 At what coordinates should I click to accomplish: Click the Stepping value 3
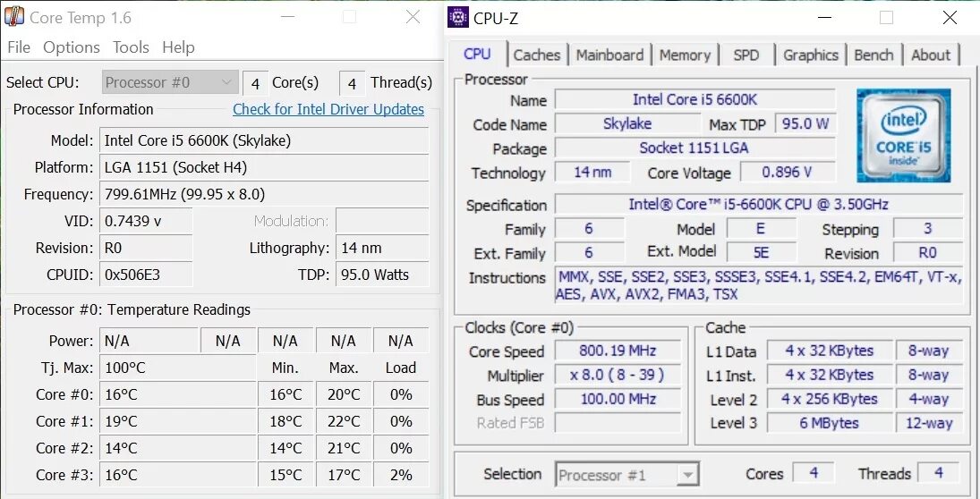coord(928,229)
